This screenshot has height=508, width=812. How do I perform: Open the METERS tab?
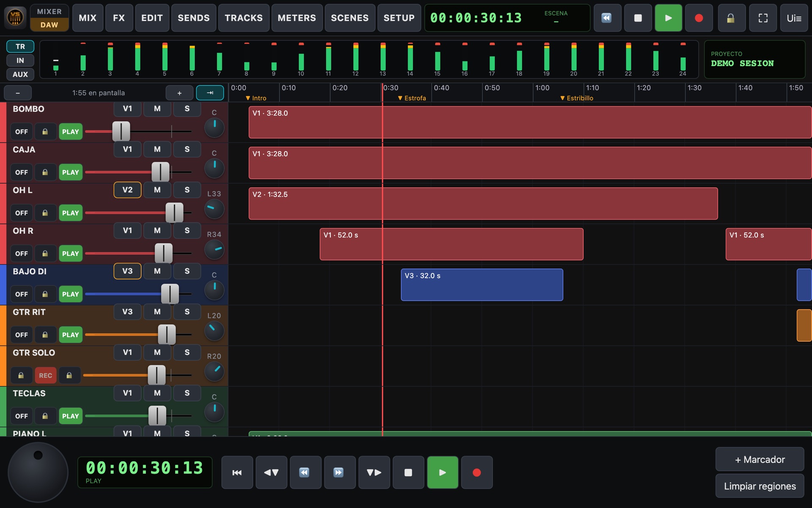point(297,18)
